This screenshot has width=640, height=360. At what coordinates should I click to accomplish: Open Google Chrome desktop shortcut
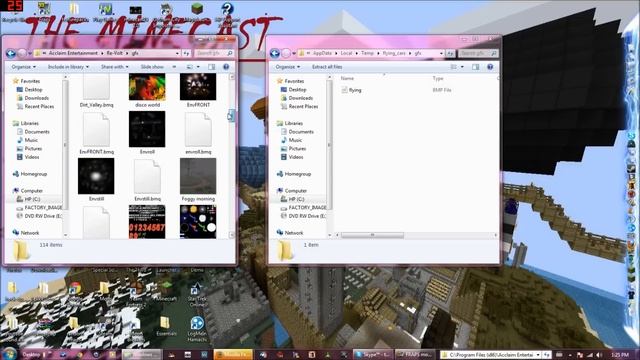click(x=75, y=290)
